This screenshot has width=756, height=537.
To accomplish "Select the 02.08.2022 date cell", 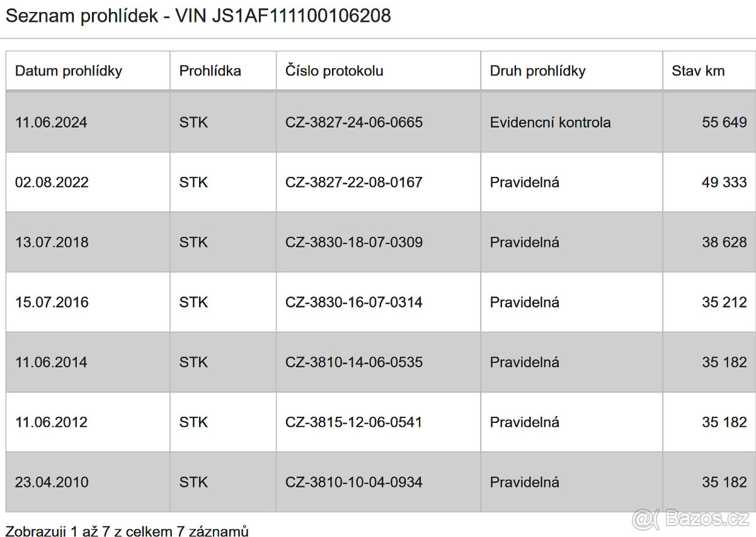I will [x=52, y=183].
